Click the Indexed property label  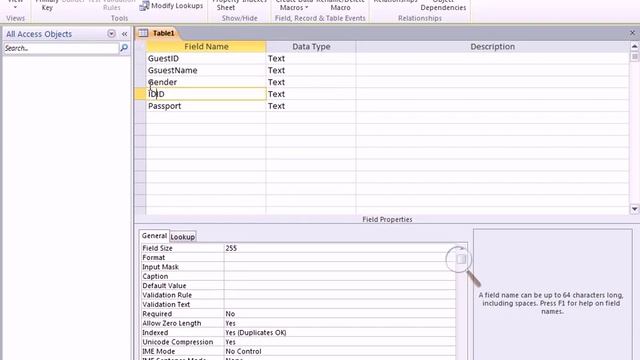155,333
